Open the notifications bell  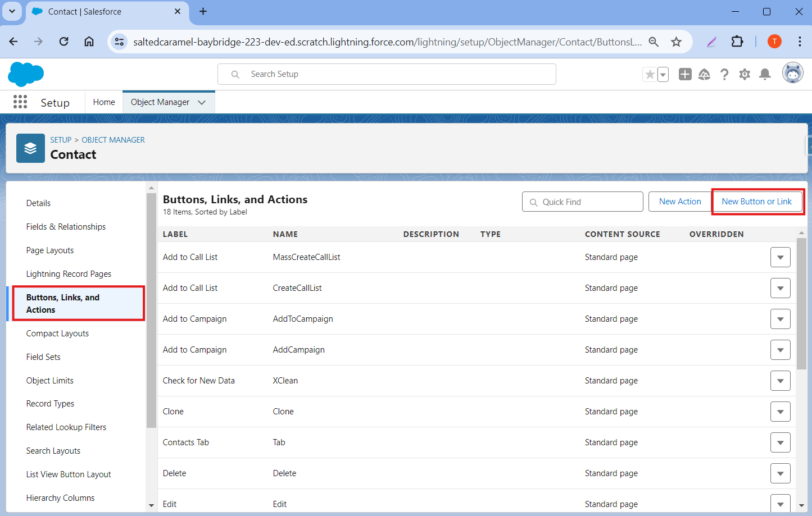pyautogui.click(x=765, y=74)
